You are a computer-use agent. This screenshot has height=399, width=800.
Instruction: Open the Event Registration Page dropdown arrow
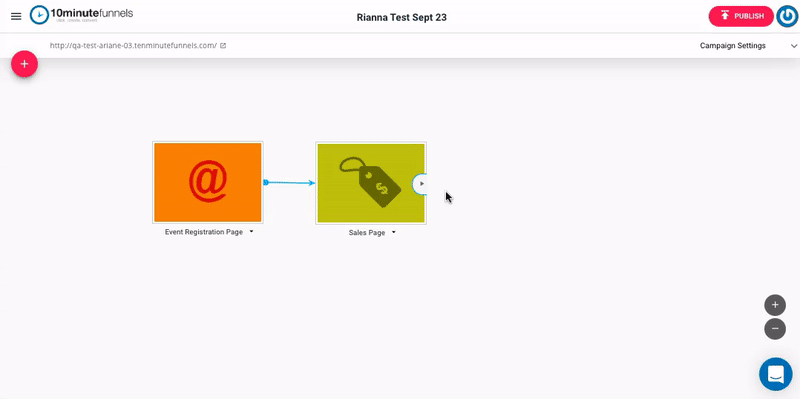pos(252,232)
